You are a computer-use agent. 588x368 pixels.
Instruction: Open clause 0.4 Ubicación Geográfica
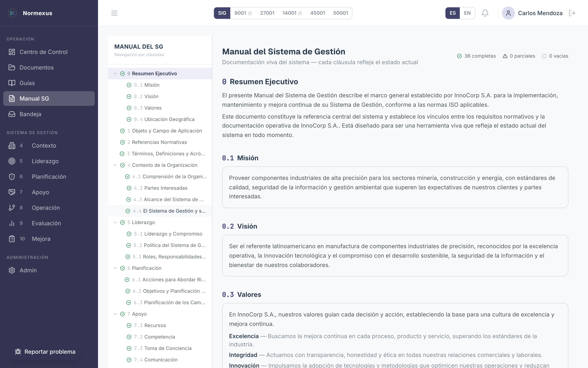[160, 119]
